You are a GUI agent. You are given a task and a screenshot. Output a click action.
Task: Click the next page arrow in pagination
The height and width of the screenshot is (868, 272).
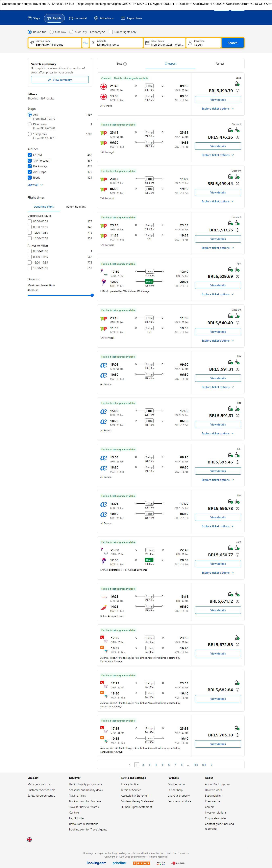click(211, 764)
